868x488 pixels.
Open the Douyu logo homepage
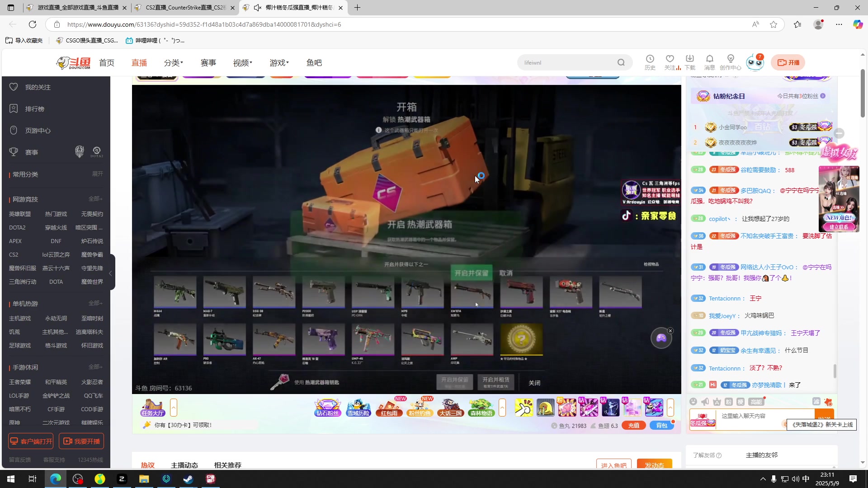coord(74,63)
